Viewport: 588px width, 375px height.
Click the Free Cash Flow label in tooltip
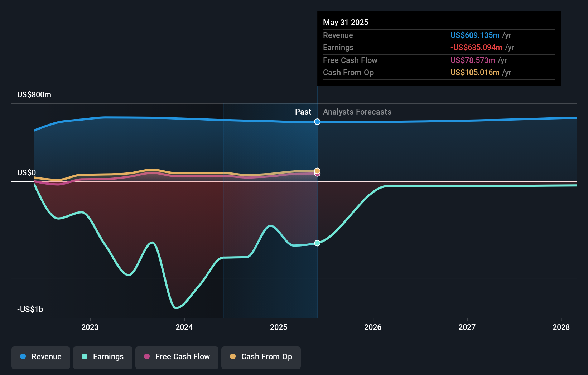[x=350, y=60]
